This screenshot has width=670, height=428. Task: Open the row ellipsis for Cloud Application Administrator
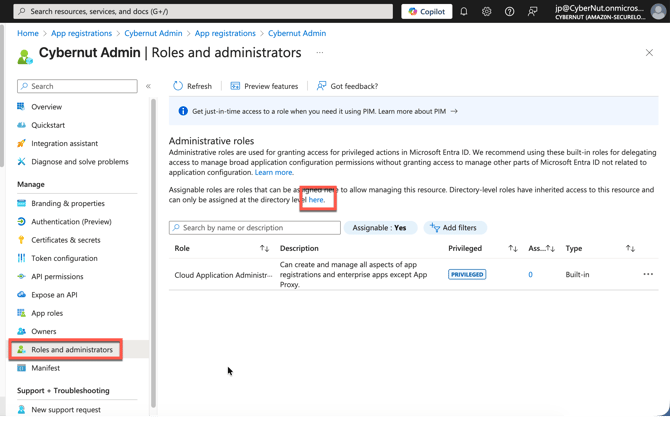pyautogui.click(x=648, y=274)
